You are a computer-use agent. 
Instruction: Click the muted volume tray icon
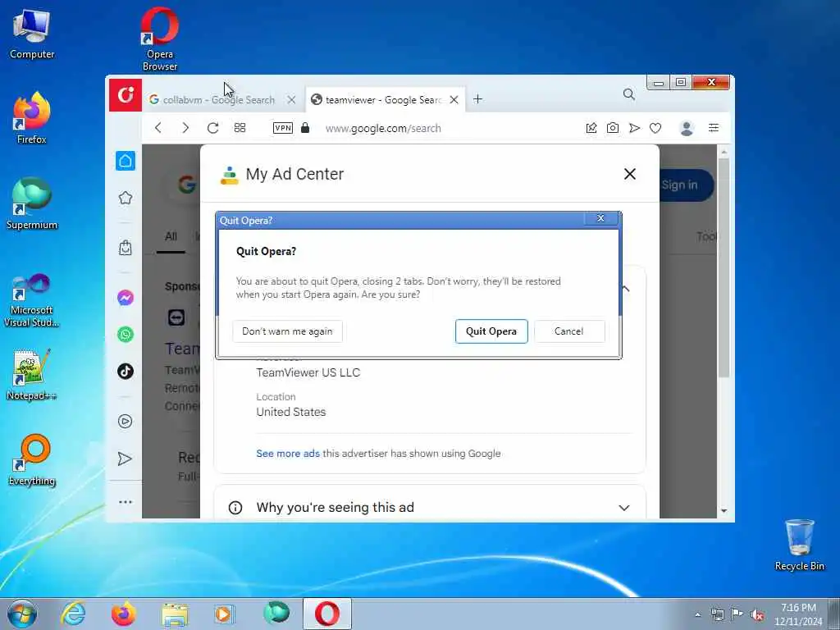tap(757, 614)
